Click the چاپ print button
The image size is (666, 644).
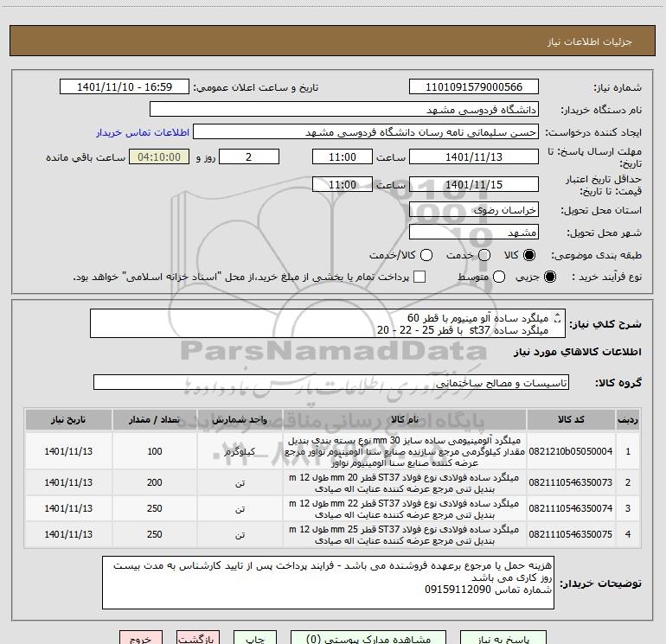pos(255,638)
